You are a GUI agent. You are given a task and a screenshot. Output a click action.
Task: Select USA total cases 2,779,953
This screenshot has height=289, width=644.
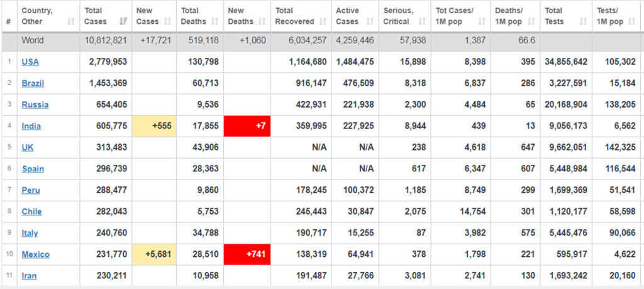(108, 62)
